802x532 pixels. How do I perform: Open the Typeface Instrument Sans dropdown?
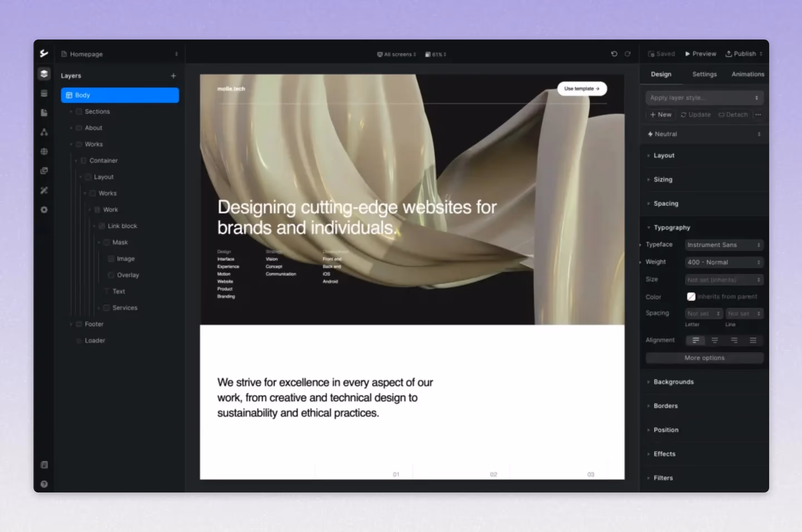[x=724, y=245]
